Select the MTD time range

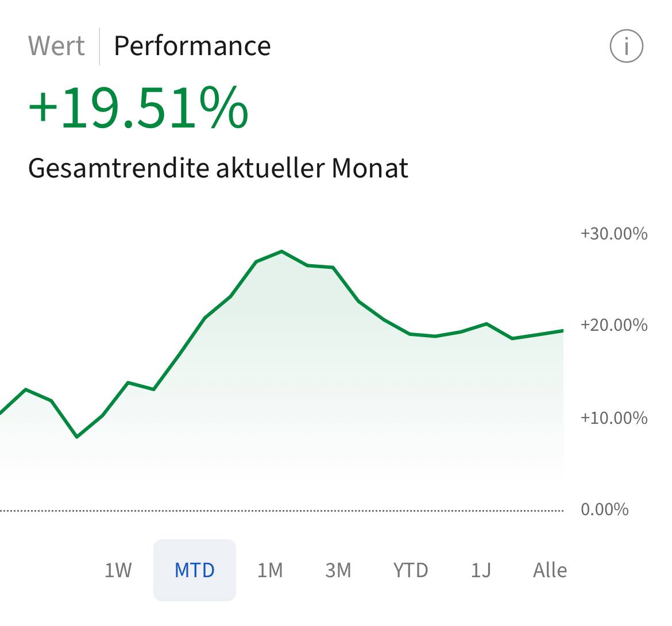coord(195,570)
